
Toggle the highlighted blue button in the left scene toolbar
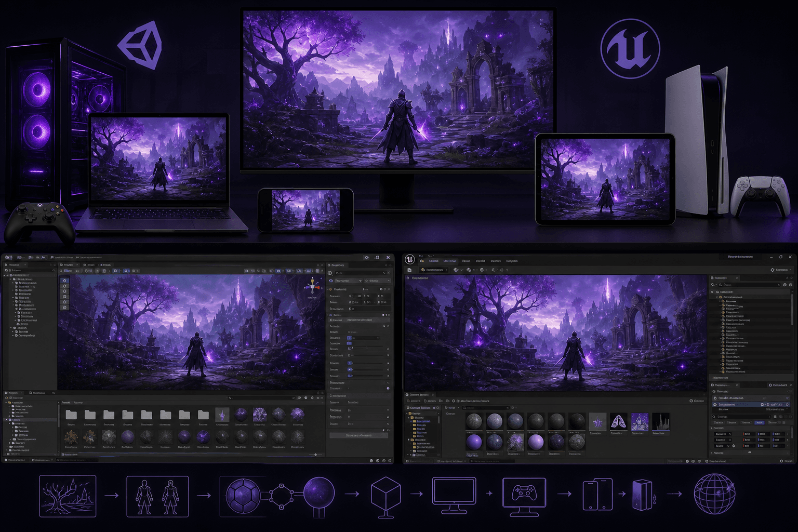click(x=127, y=271)
